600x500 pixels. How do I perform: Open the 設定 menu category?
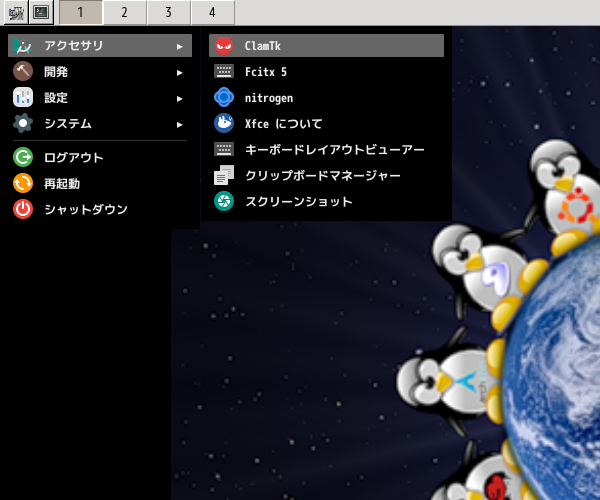coord(100,98)
